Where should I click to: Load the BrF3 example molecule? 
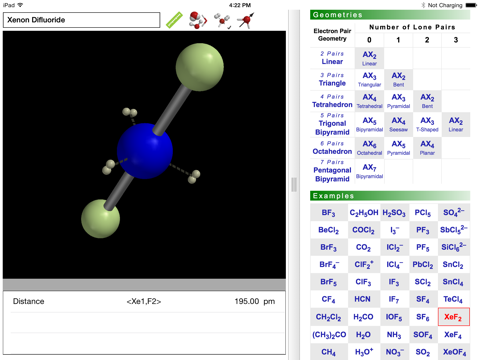point(329,247)
